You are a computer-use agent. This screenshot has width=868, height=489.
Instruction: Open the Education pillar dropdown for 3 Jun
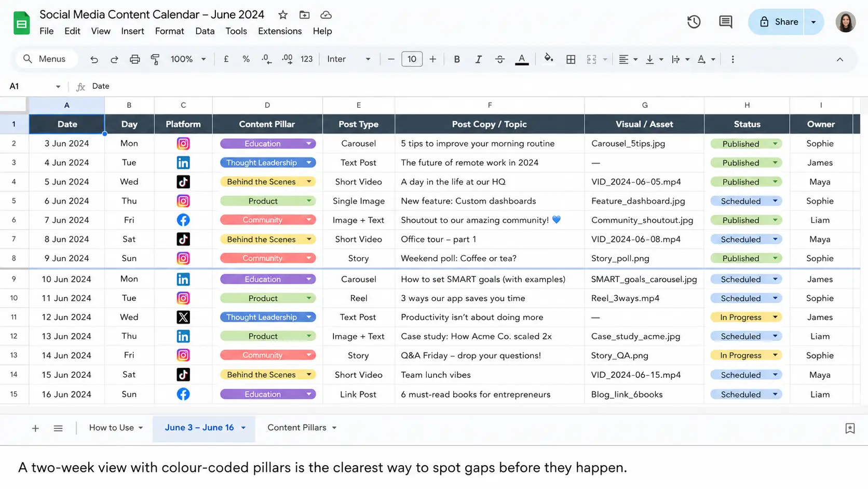pyautogui.click(x=309, y=143)
